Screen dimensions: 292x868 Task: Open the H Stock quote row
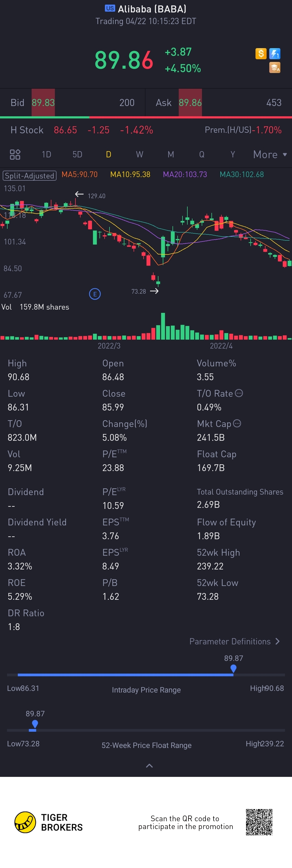[x=146, y=130]
